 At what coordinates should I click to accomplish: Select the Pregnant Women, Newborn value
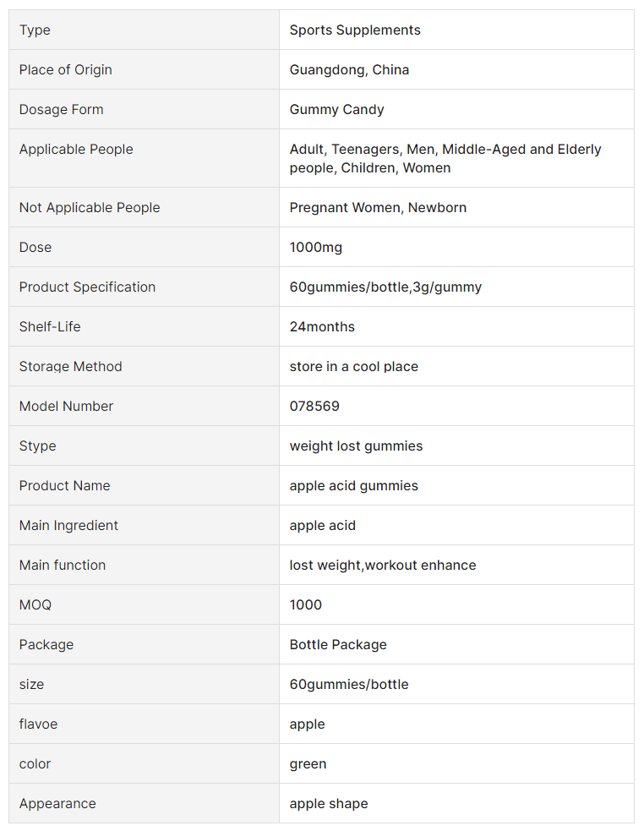point(378,208)
